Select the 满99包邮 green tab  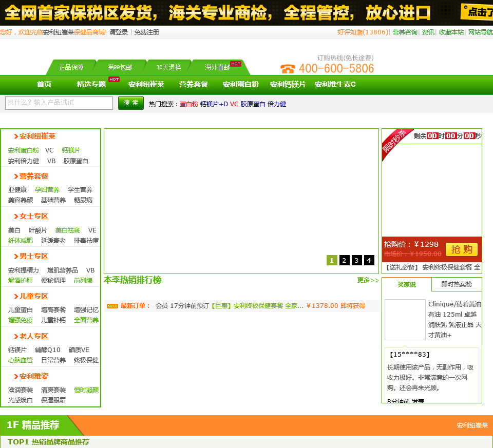tap(120, 67)
